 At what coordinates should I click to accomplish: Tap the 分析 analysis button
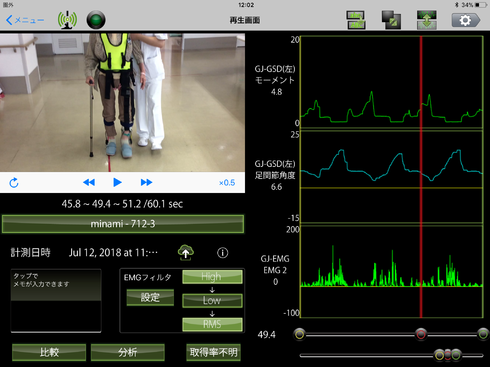click(x=128, y=352)
